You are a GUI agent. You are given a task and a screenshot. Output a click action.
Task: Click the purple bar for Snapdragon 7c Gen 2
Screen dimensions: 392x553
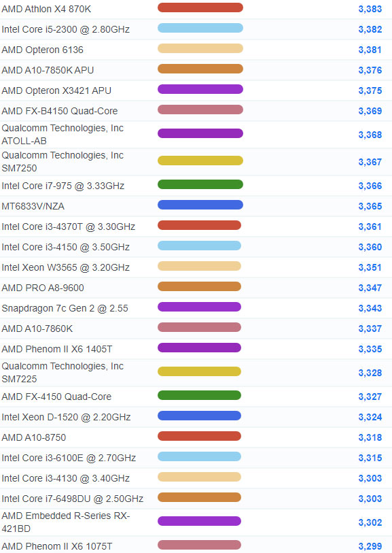click(199, 307)
